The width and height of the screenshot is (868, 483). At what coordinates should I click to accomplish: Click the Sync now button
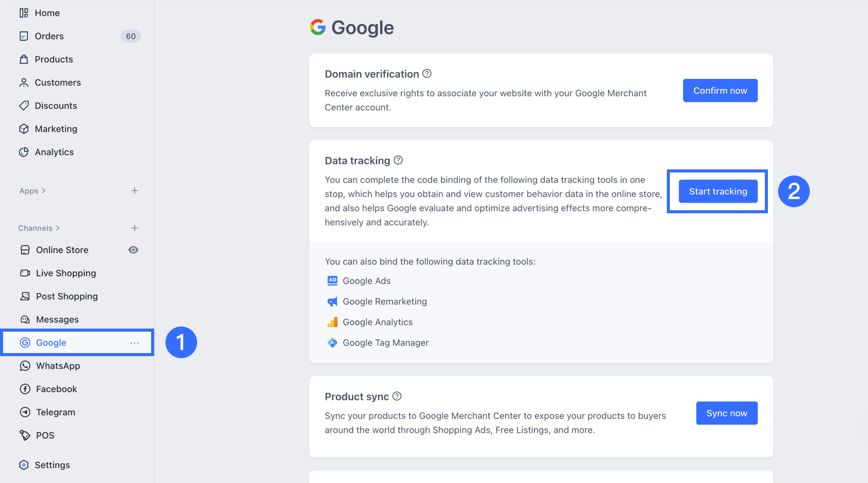coord(726,413)
